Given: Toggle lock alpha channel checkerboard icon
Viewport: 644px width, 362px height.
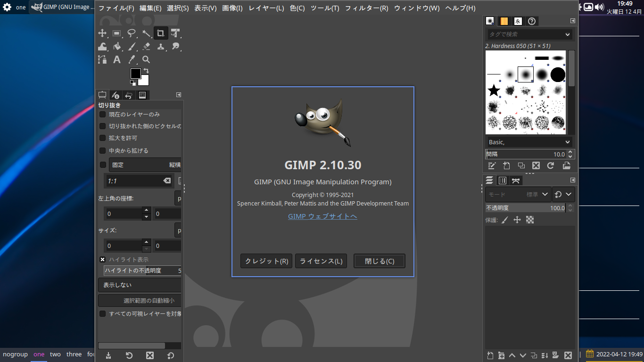Looking at the screenshot, I should point(530,220).
